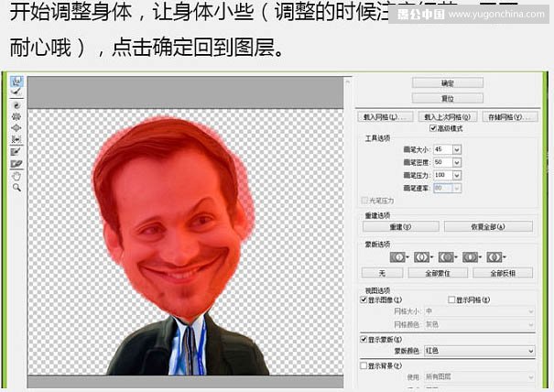Open the 网格颜色 (mesh color) dropdown
554x392 pixels.
pos(480,324)
